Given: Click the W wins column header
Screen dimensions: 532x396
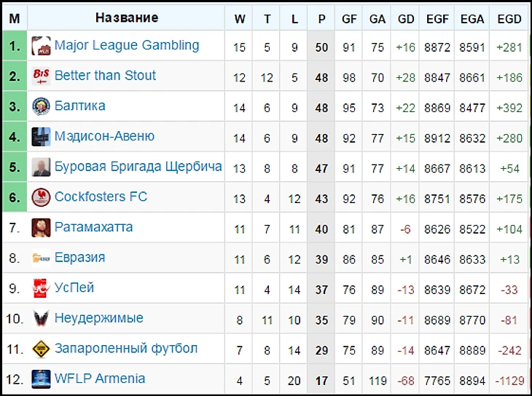Looking at the screenshot, I should pyautogui.click(x=239, y=19).
